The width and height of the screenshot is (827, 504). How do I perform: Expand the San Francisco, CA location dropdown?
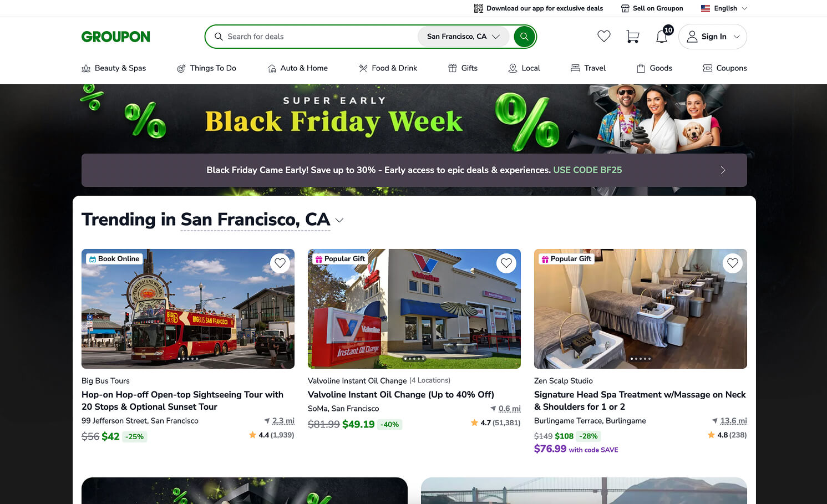464,37
